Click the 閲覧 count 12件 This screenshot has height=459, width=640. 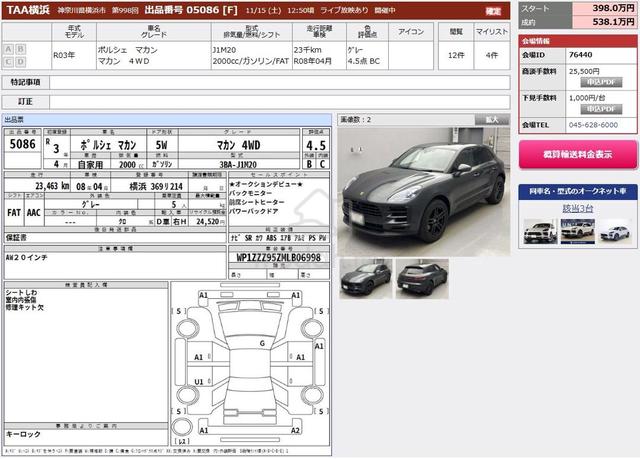click(x=456, y=55)
